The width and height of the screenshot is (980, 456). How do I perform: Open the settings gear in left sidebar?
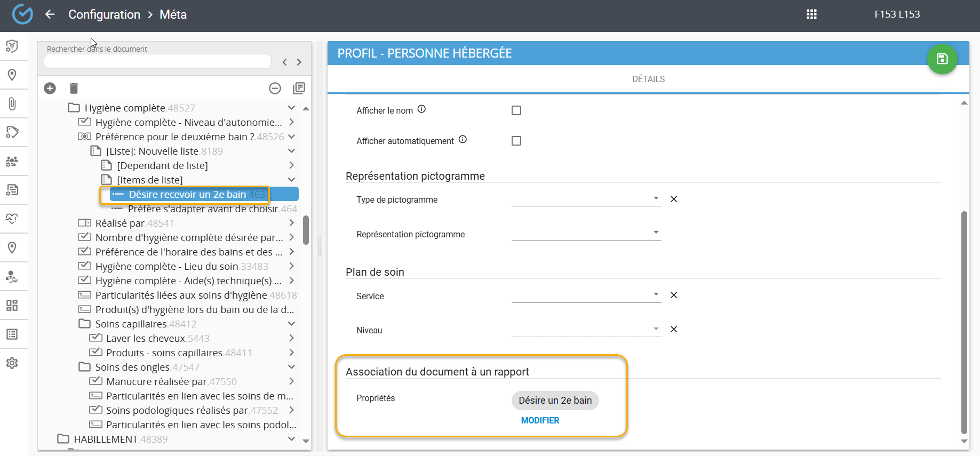tap(12, 363)
